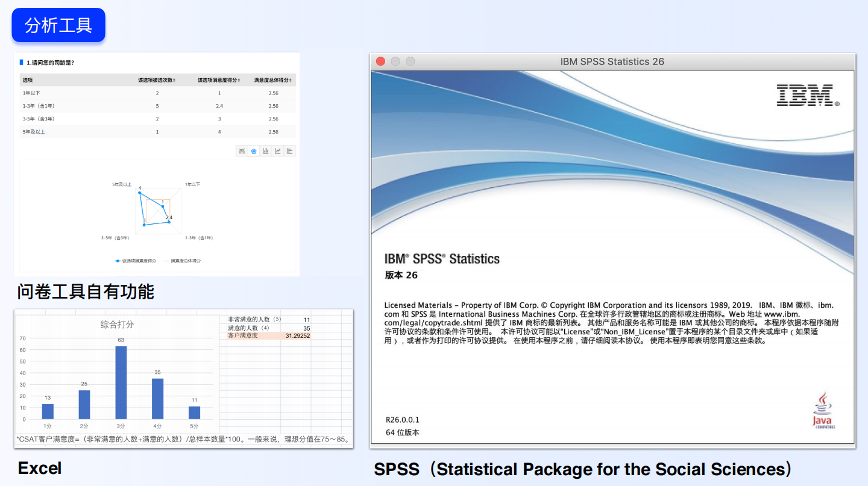
Task: Switch to the line chart icon
Action: click(277, 151)
